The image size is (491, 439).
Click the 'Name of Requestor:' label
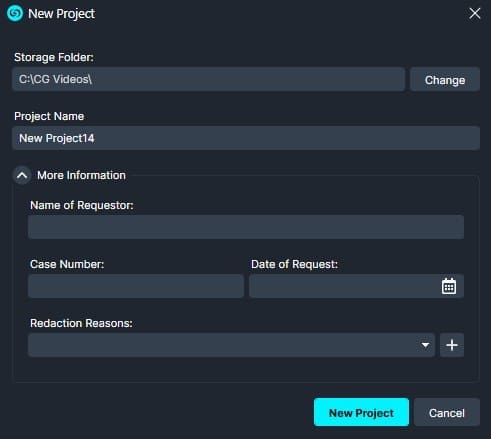pyautogui.click(x=82, y=205)
